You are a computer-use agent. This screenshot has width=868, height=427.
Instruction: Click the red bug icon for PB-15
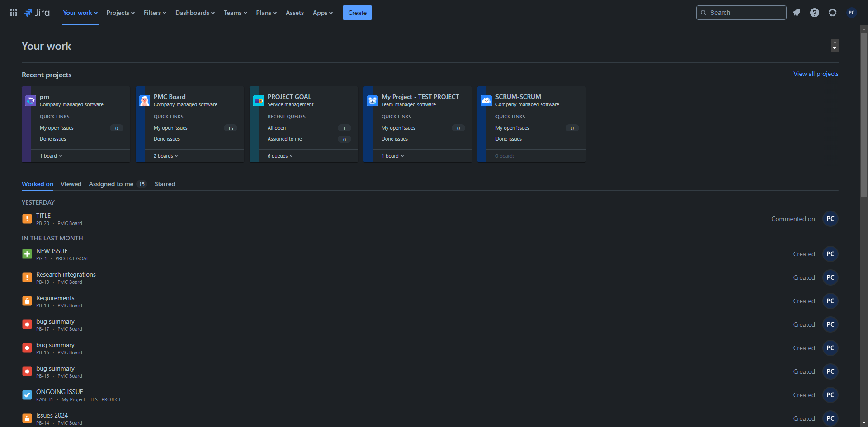click(x=27, y=371)
